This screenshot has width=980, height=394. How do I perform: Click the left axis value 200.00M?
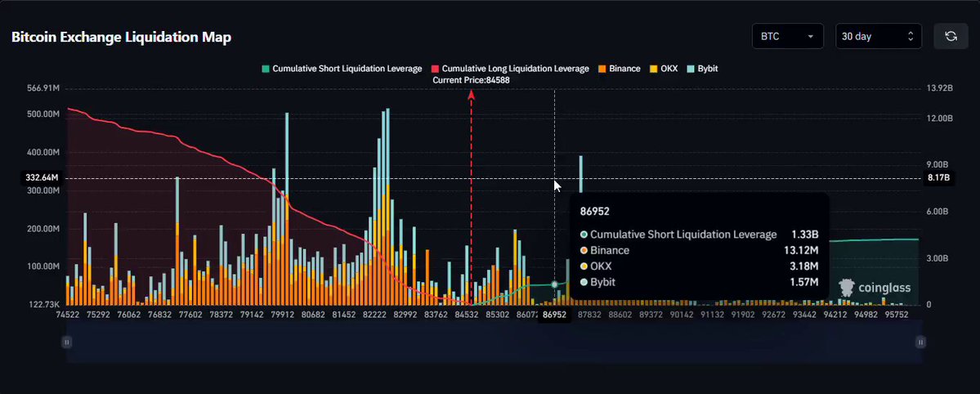point(43,229)
